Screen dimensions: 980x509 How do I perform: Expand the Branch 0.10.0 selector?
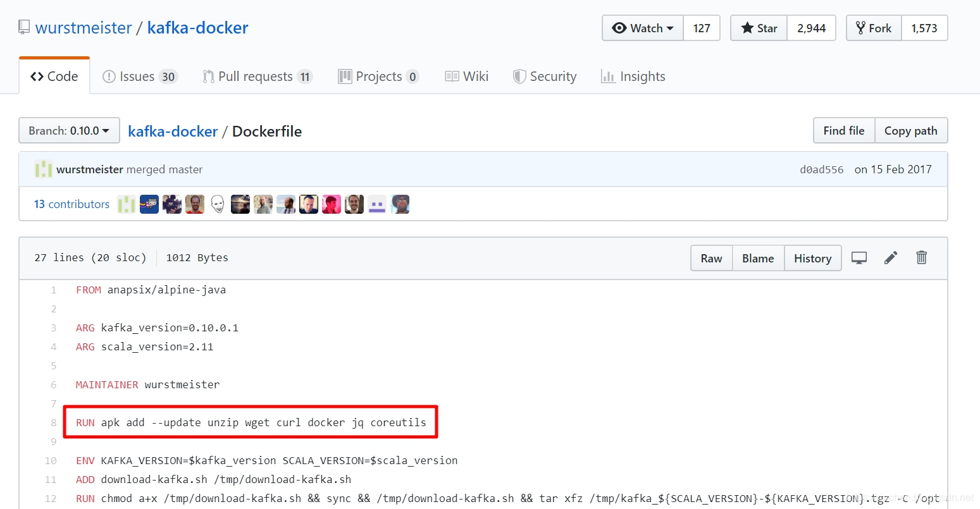[x=69, y=131]
